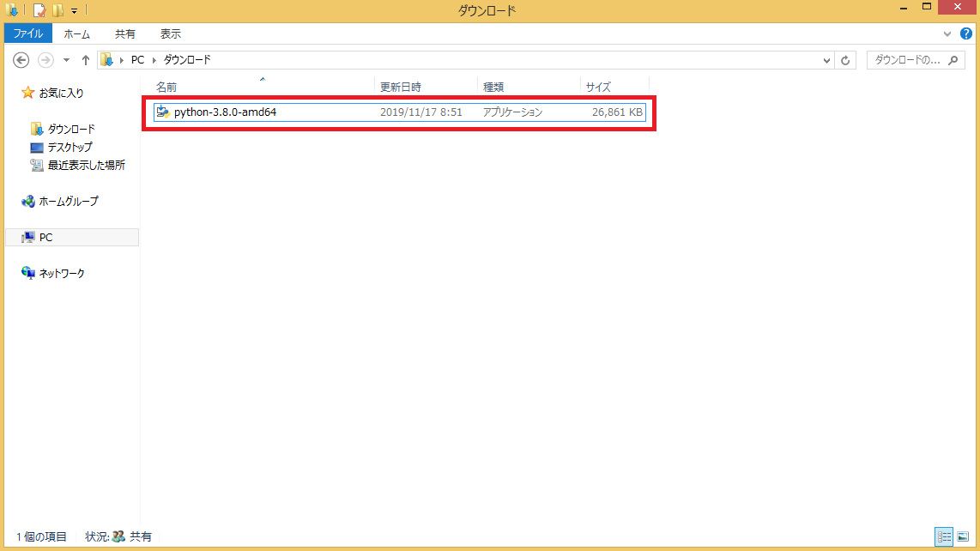Viewport: 980px width, 551px height.
Task: Open the recent locations dropdown arrow
Action: tap(66, 60)
